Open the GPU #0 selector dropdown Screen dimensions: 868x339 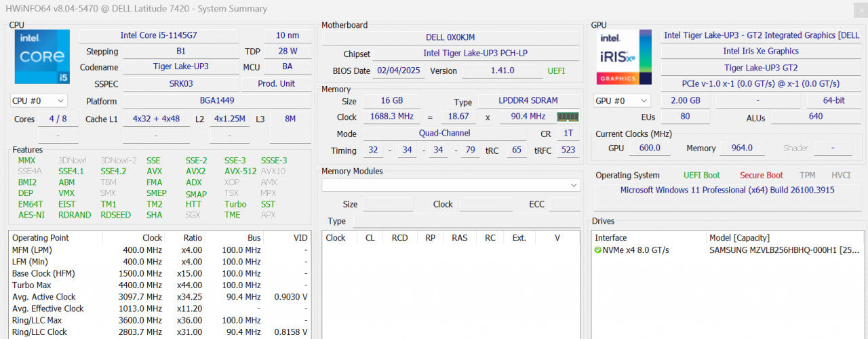pos(622,100)
